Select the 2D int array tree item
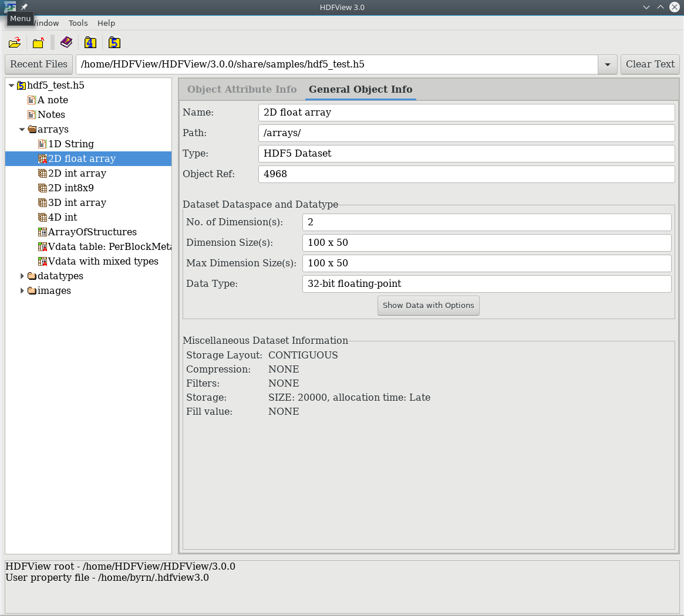The image size is (684, 616). 78,174
